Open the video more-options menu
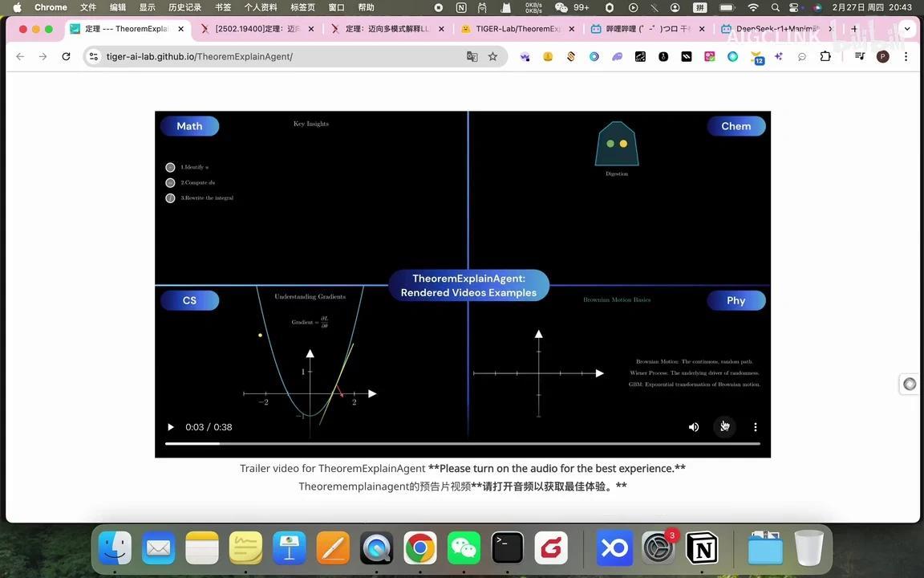924x578 pixels. click(756, 427)
